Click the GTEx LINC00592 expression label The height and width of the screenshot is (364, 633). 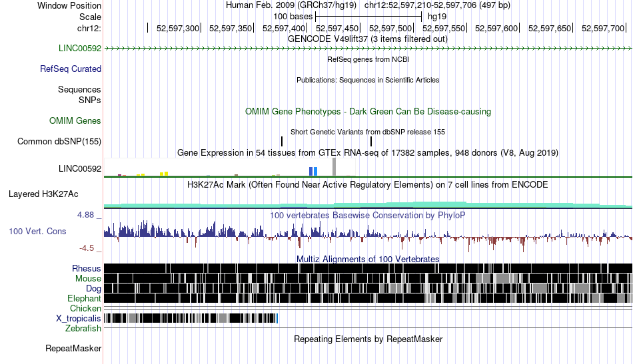(x=79, y=169)
